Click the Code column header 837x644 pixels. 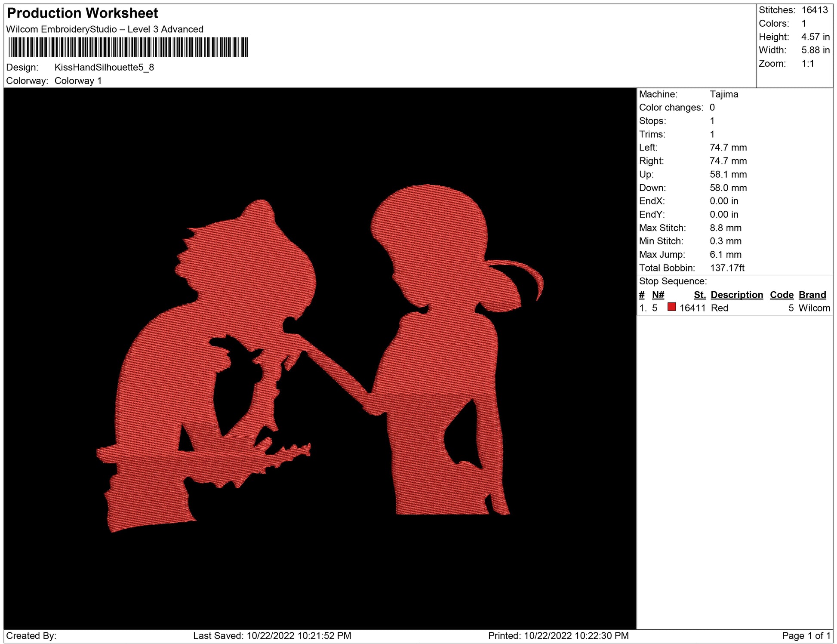(781, 295)
